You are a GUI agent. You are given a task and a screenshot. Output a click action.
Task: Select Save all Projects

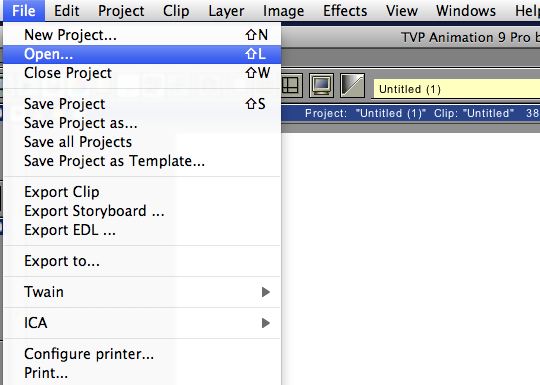coord(142,142)
